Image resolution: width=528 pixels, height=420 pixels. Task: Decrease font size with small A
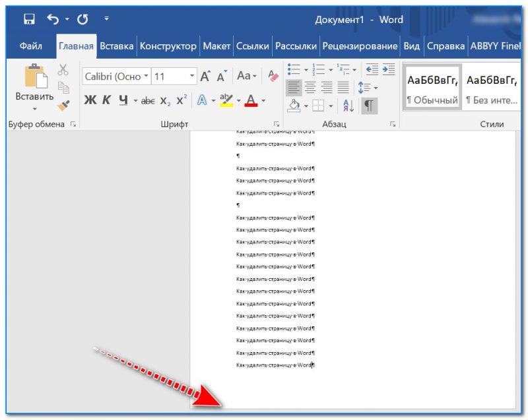click(222, 76)
